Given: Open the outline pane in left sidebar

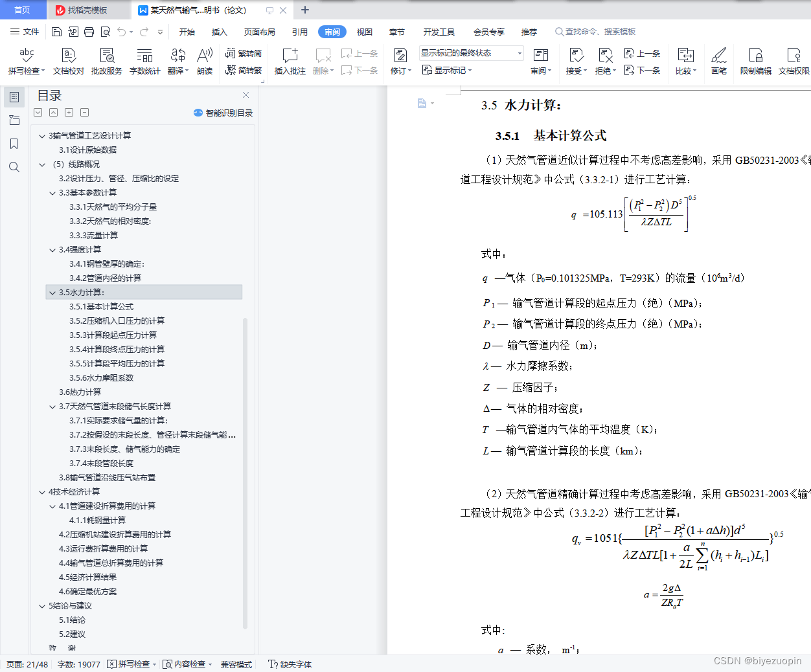Looking at the screenshot, I should click(x=14, y=97).
